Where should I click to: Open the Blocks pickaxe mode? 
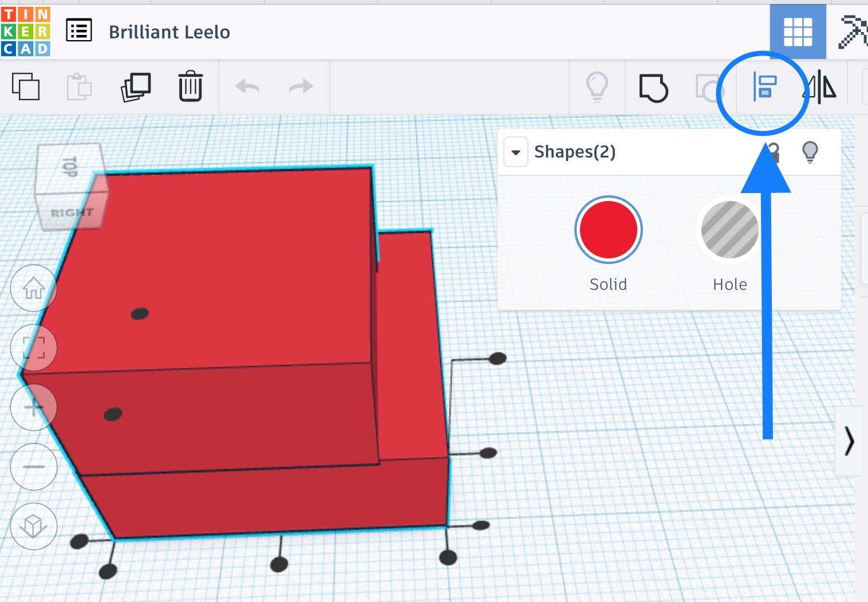[852, 32]
